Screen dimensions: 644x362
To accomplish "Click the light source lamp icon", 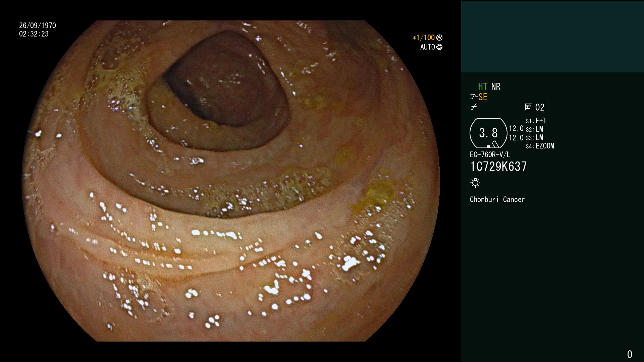I will coord(475,183).
